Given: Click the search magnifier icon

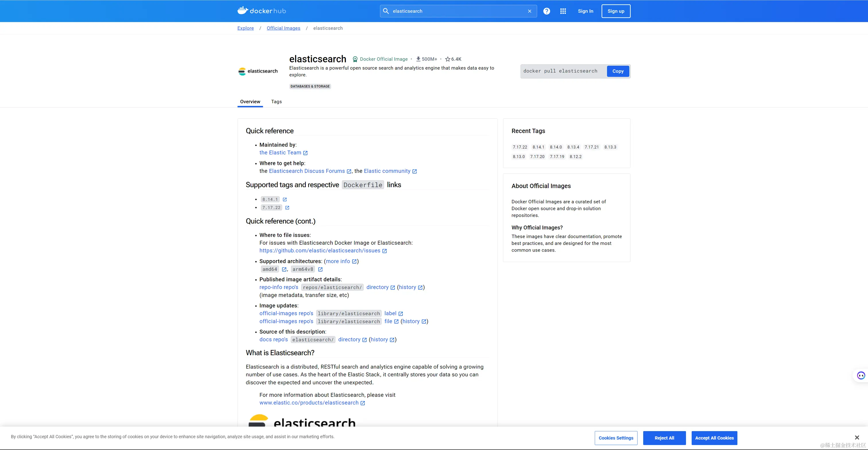Looking at the screenshot, I should tap(386, 11).
